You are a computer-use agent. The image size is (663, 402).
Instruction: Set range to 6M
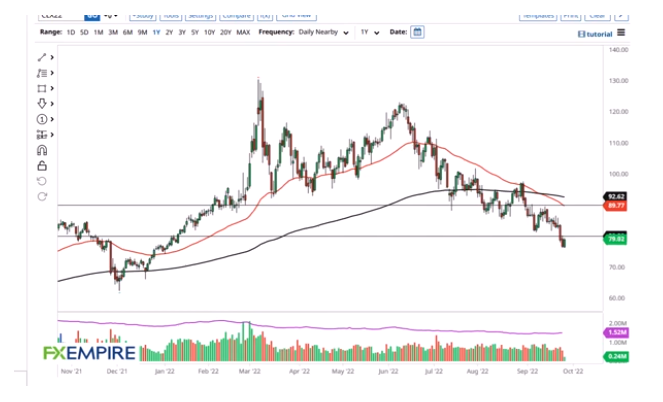click(128, 32)
